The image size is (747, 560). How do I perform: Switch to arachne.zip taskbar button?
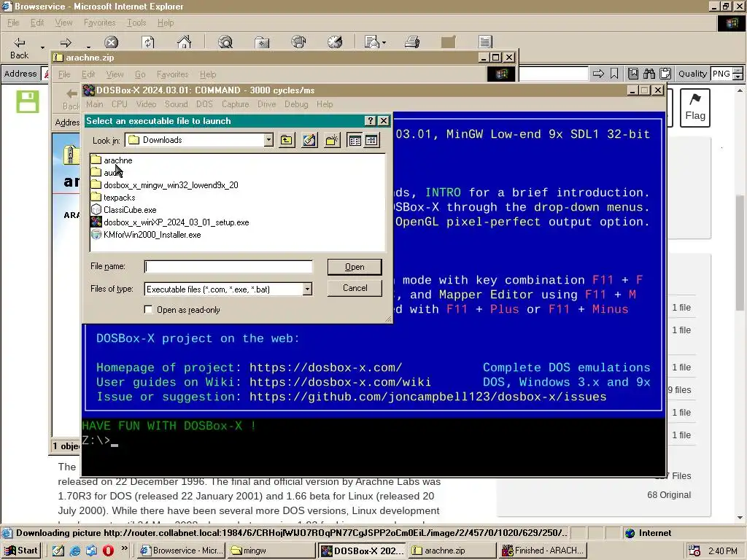tap(452, 551)
